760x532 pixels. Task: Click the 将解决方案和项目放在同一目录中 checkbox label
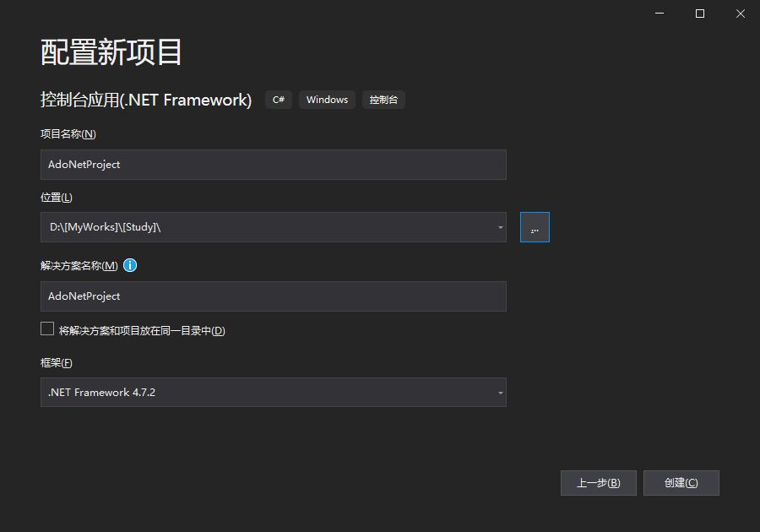[142, 331]
